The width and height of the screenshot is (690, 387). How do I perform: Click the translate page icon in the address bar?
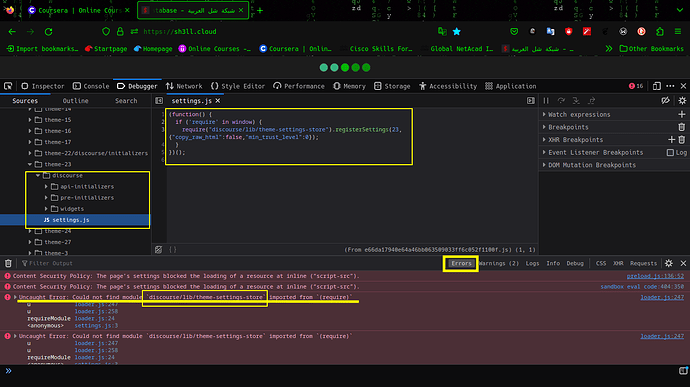(442, 32)
